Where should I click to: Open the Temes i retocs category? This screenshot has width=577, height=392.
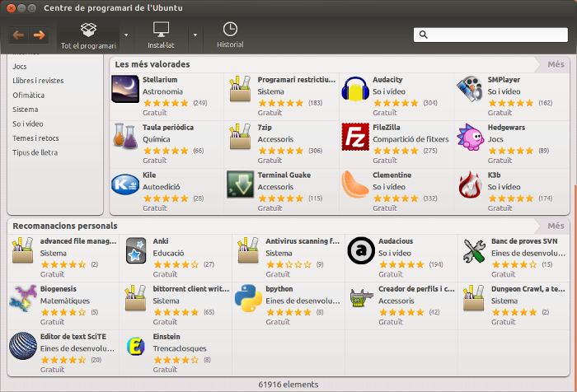coord(35,138)
